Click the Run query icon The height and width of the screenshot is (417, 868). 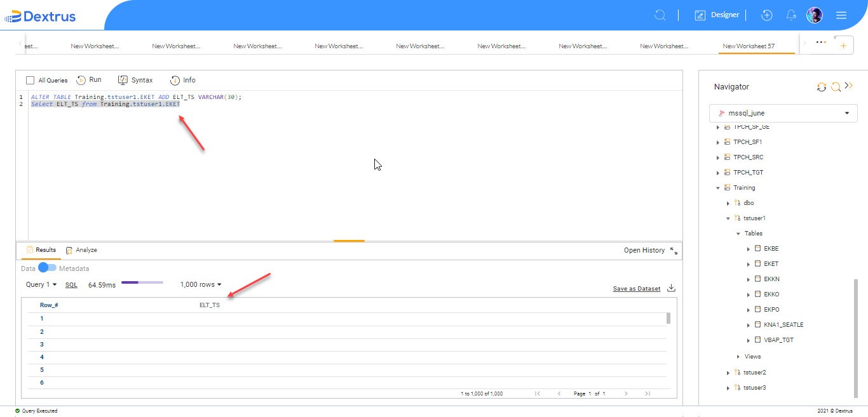81,80
